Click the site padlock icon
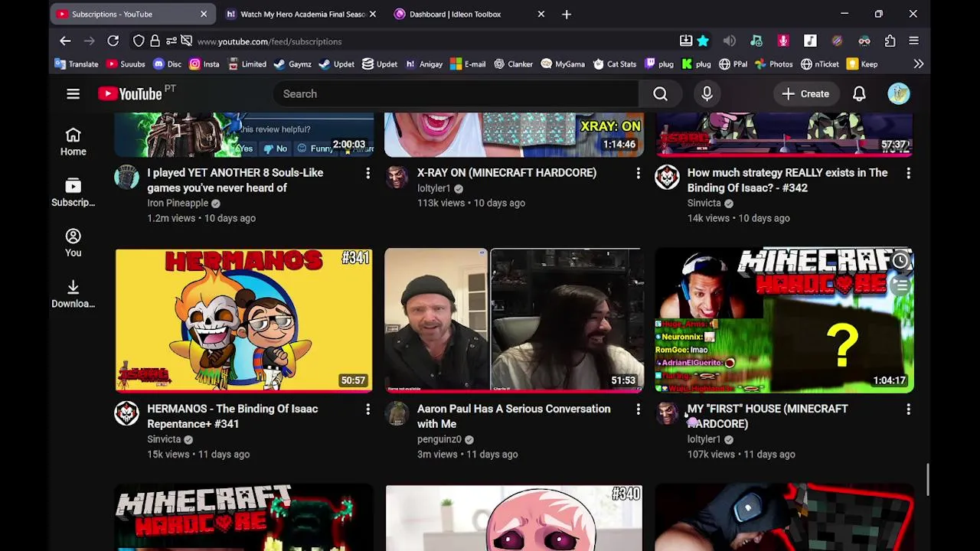 (155, 41)
